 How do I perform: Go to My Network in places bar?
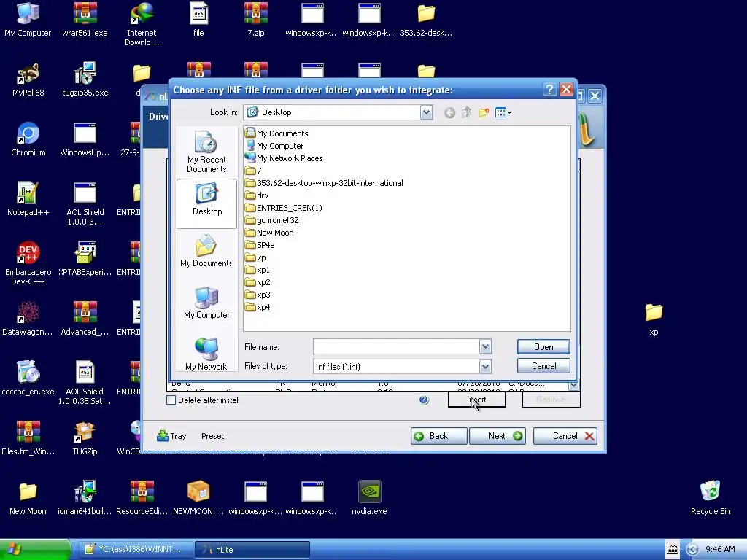click(206, 354)
